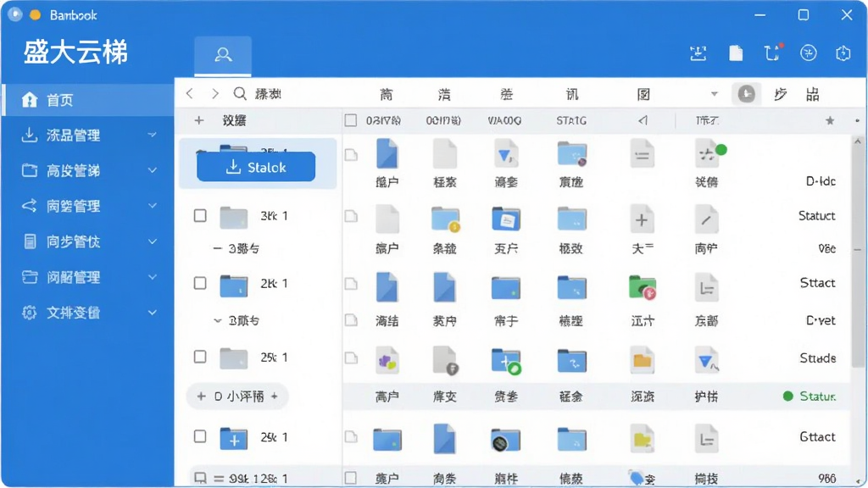868x488 pixels.
Task: Click the blue Stalok download button
Action: pyautogui.click(x=256, y=167)
